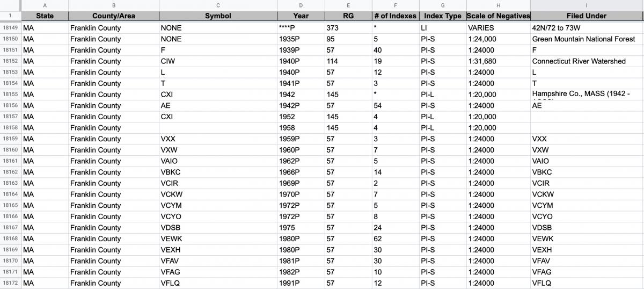Click the 'Symbol' header cell
Screen dimensions: 644x289
pos(218,16)
